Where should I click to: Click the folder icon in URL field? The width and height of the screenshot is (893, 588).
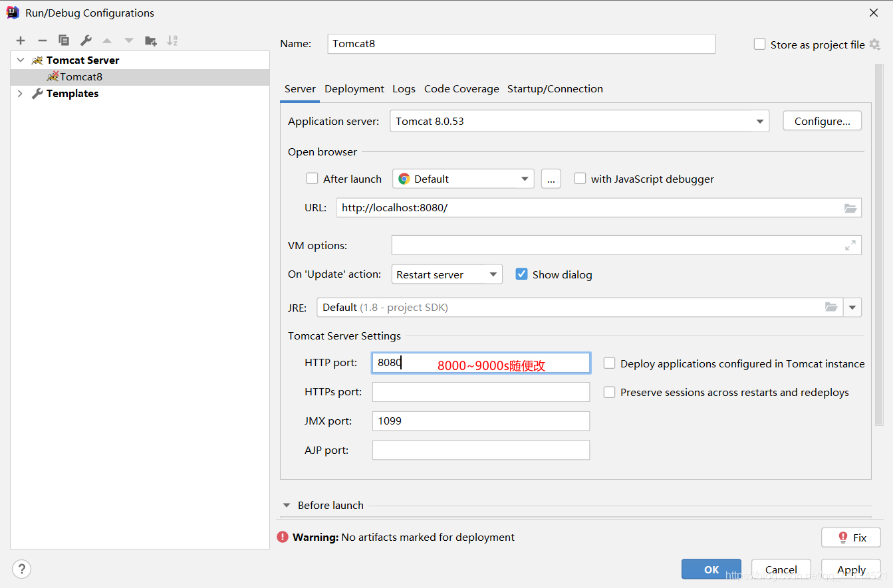[x=850, y=208]
